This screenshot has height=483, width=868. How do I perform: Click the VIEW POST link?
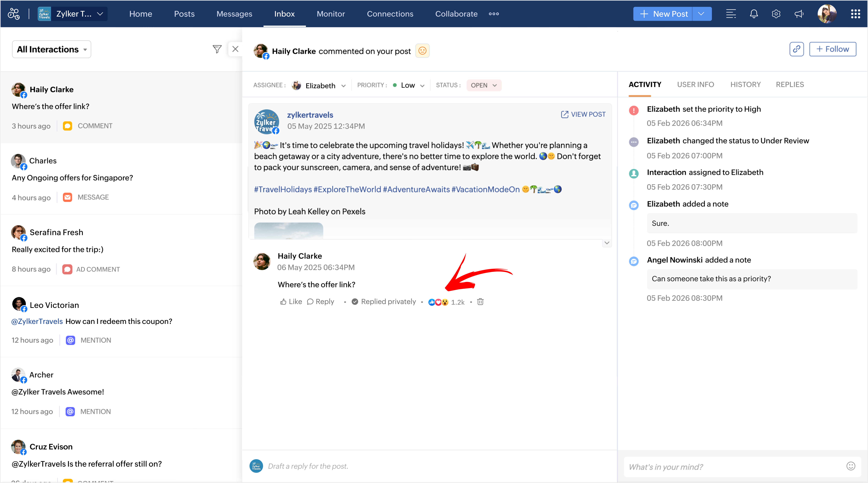pyautogui.click(x=583, y=114)
